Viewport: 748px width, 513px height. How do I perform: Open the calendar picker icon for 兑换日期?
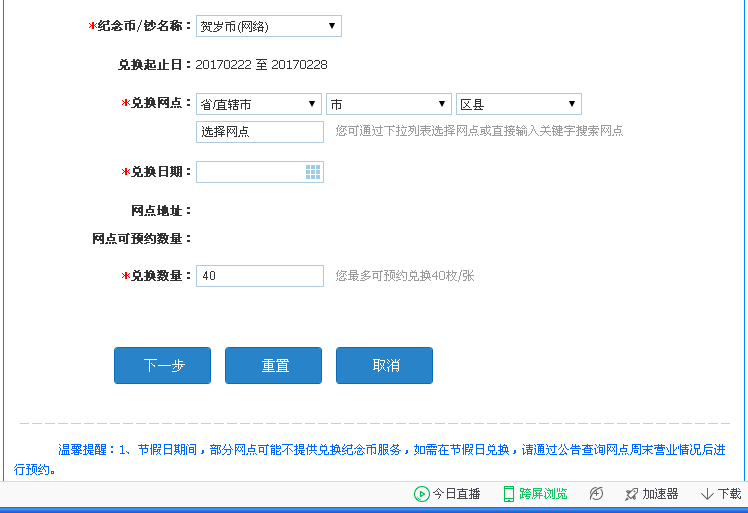click(x=313, y=172)
